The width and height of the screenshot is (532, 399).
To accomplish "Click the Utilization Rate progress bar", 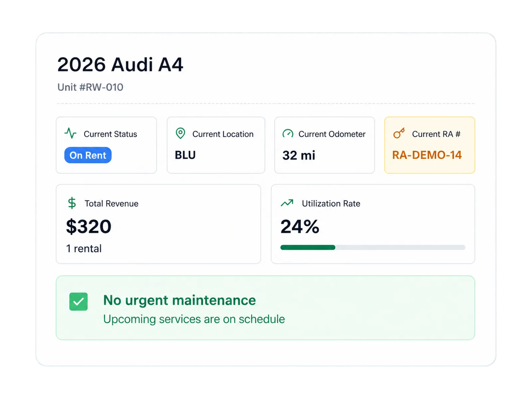I will click(373, 247).
